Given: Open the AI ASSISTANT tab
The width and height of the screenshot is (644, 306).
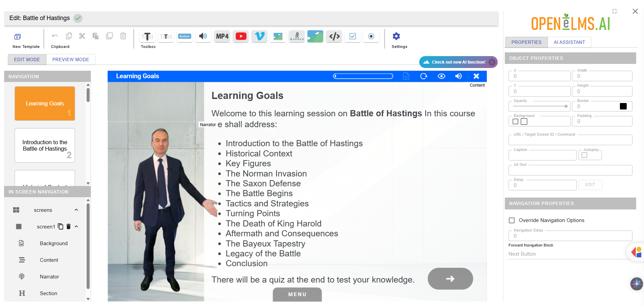Looking at the screenshot, I should 569,42.
